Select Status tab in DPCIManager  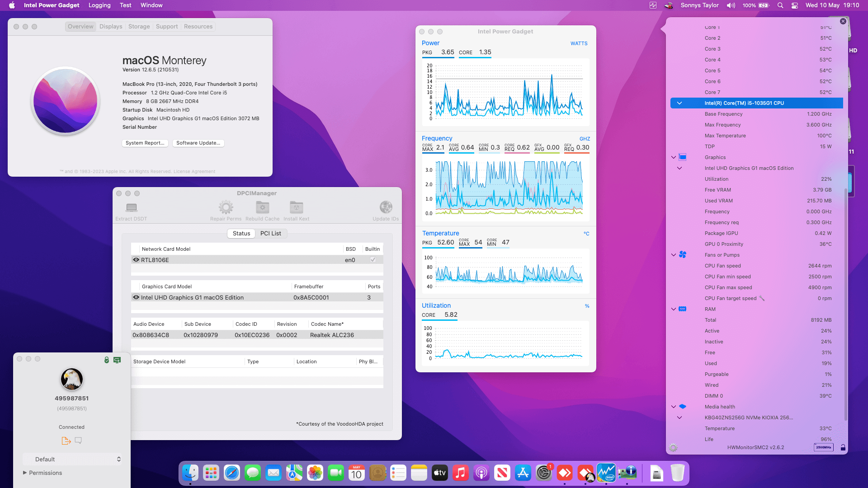pos(241,233)
